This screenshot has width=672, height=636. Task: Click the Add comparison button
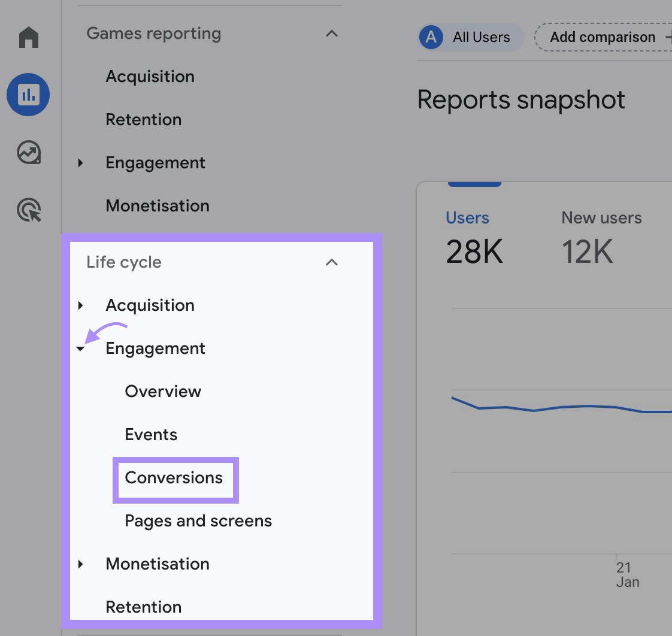pos(604,37)
